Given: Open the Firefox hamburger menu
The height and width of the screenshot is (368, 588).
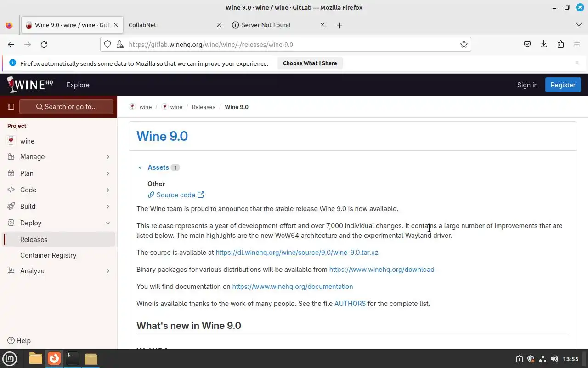Looking at the screenshot, I should tap(577, 44).
